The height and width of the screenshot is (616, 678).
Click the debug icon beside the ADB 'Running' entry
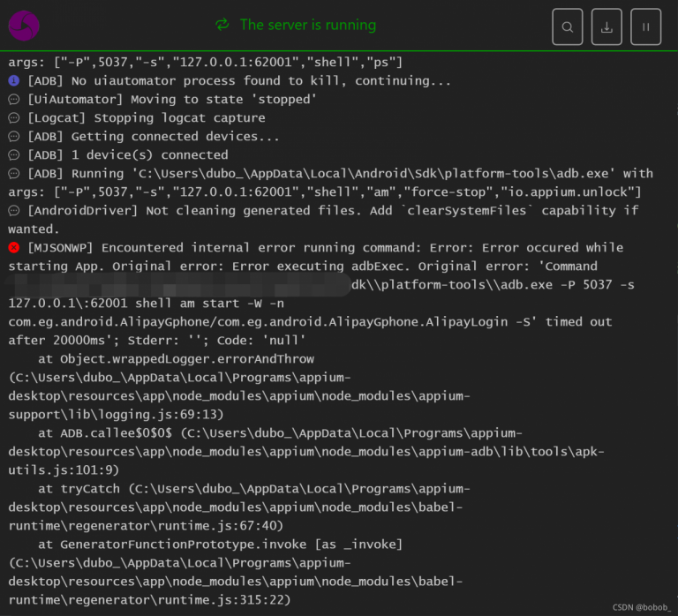coord(14,174)
